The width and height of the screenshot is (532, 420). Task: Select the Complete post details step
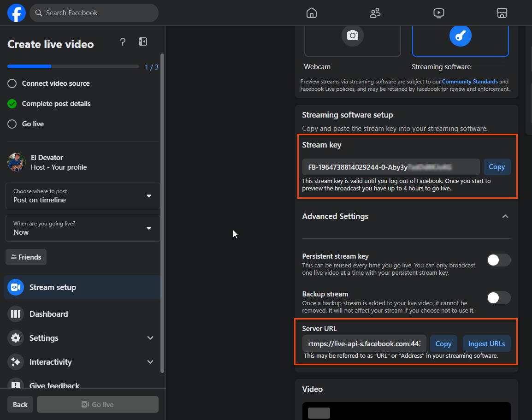(x=49, y=104)
